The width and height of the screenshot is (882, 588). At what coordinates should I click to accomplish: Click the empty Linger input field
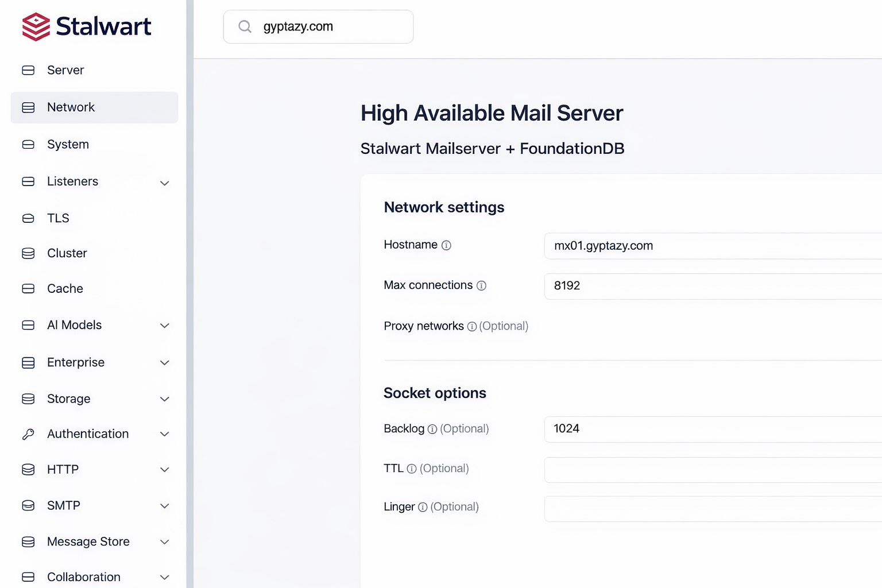(713, 509)
